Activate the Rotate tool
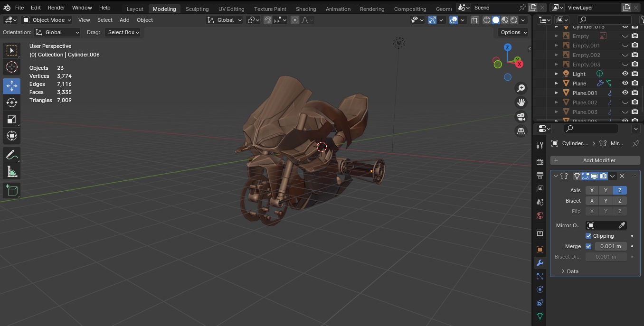The image size is (644, 326). click(x=12, y=102)
